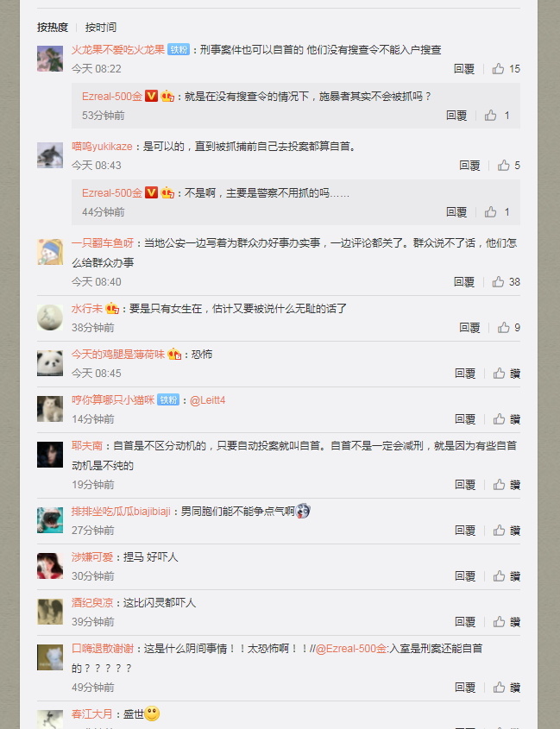Reply to 今天的鸡腿是薄荷味's comment

tap(464, 374)
